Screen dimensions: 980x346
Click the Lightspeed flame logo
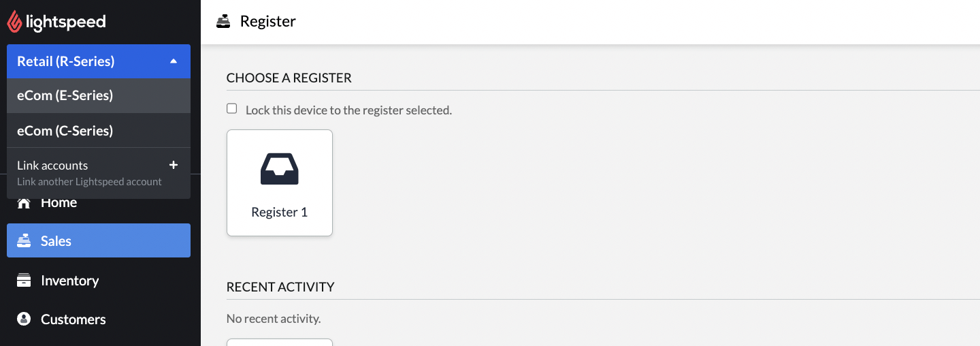pos(14,22)
